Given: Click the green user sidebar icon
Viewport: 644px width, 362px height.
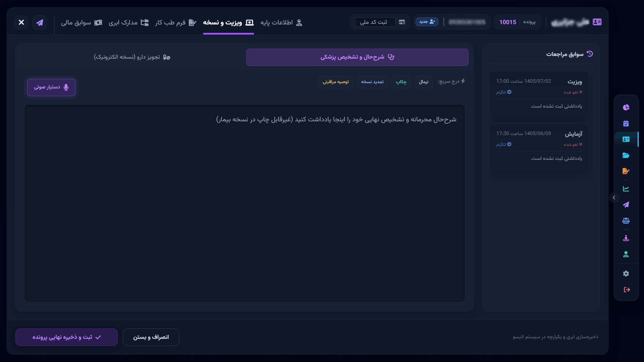Looking at the screenshot, I should (626, 254).
